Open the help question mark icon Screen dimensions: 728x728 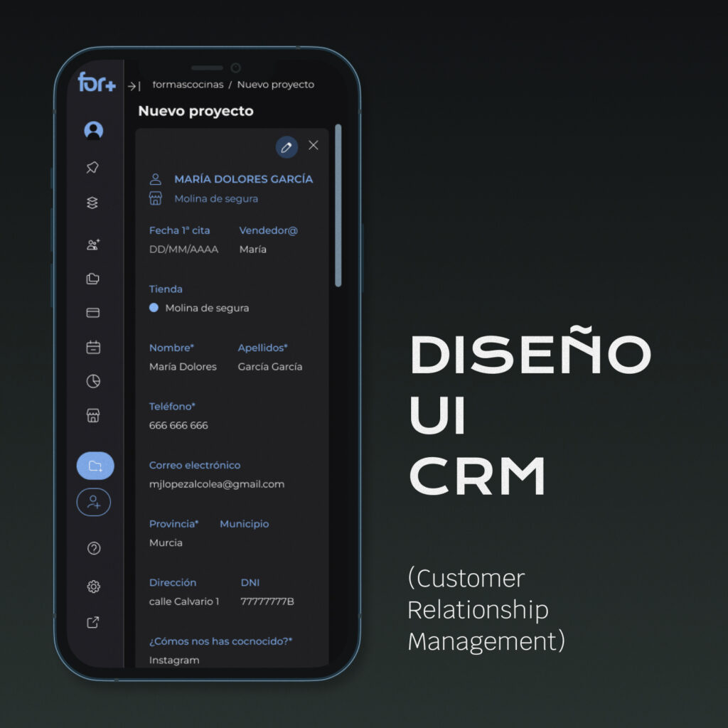click(x=93, y=548)
